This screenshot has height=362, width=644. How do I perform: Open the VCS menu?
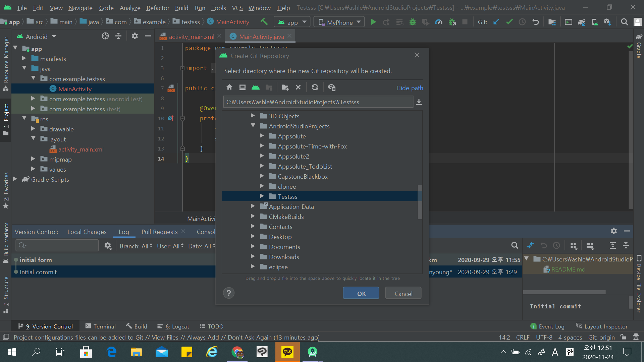pos(237,8)
